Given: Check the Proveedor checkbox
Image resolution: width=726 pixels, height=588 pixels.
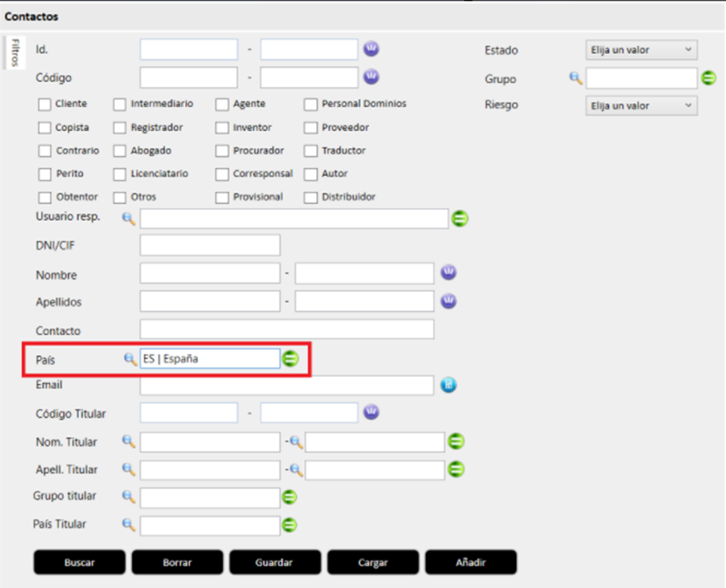Looking at the screenshot, I should [x=311, y=128].
